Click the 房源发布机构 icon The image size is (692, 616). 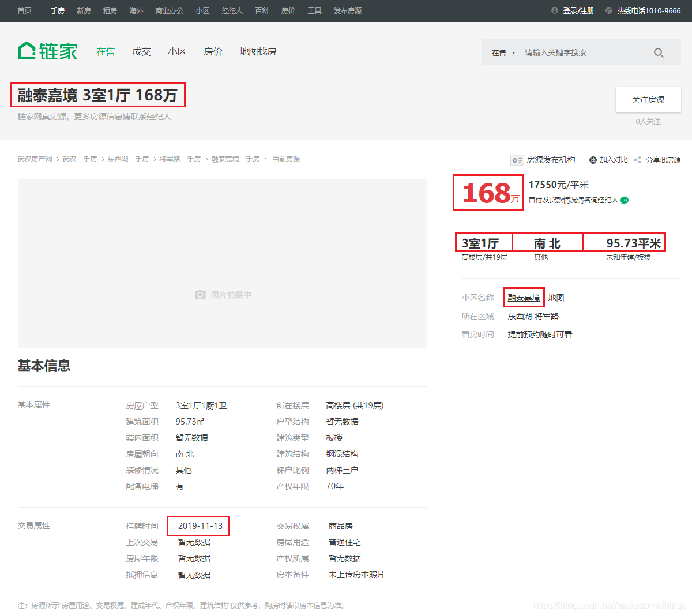(517, 160)
